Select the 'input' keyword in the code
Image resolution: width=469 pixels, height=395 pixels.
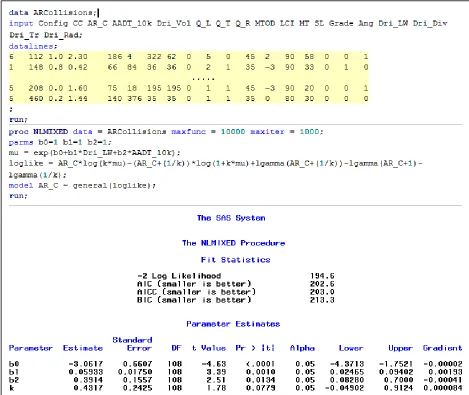tap(21, 23)
